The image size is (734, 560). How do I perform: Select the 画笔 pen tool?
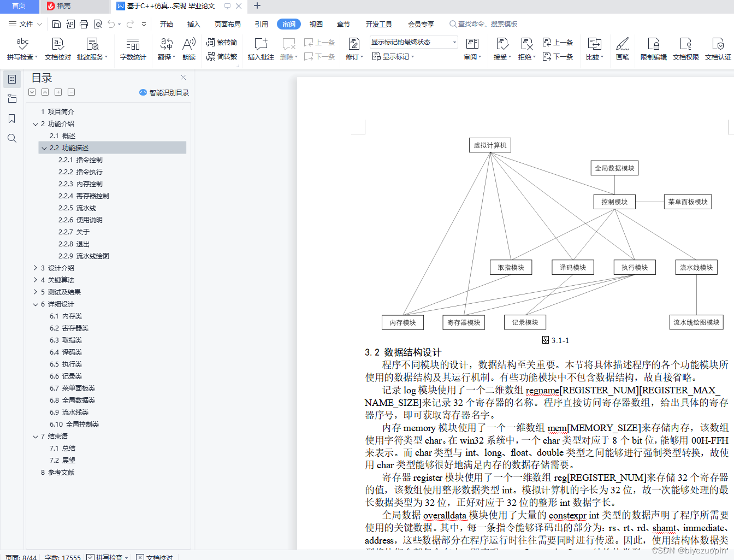point(623,49)
